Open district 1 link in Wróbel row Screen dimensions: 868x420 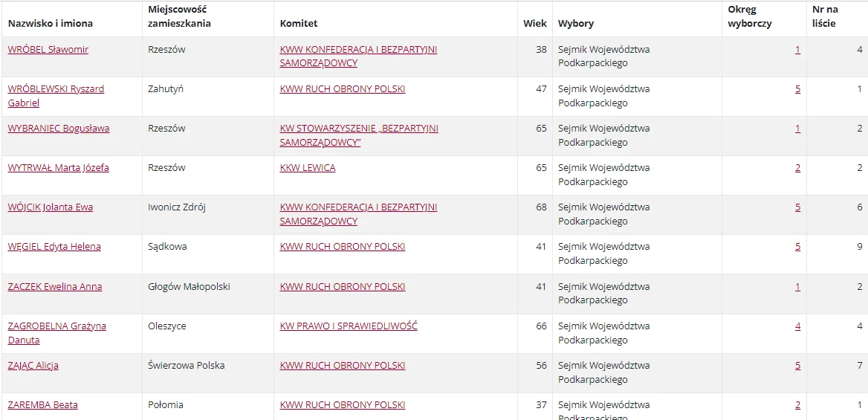click(797, 50)
